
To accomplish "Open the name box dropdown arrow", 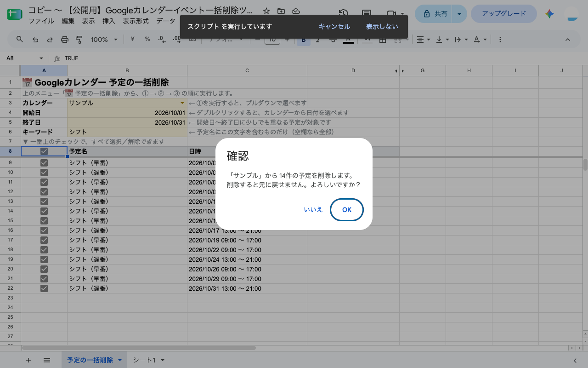I will [41, 58].
